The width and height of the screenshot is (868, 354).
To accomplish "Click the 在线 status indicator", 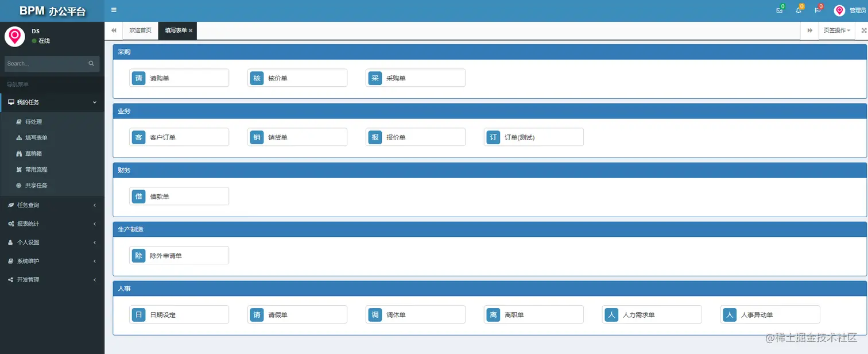I will pos(41,41).
